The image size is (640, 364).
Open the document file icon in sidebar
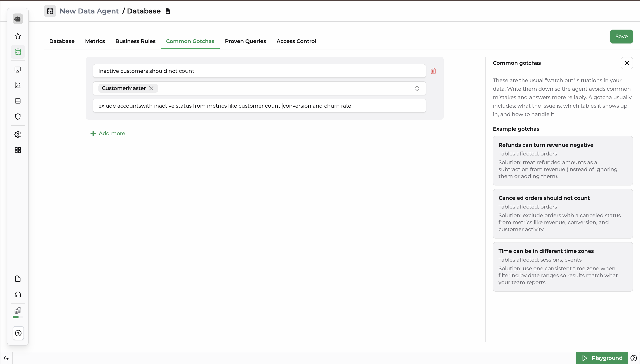(x=18, y=279)
